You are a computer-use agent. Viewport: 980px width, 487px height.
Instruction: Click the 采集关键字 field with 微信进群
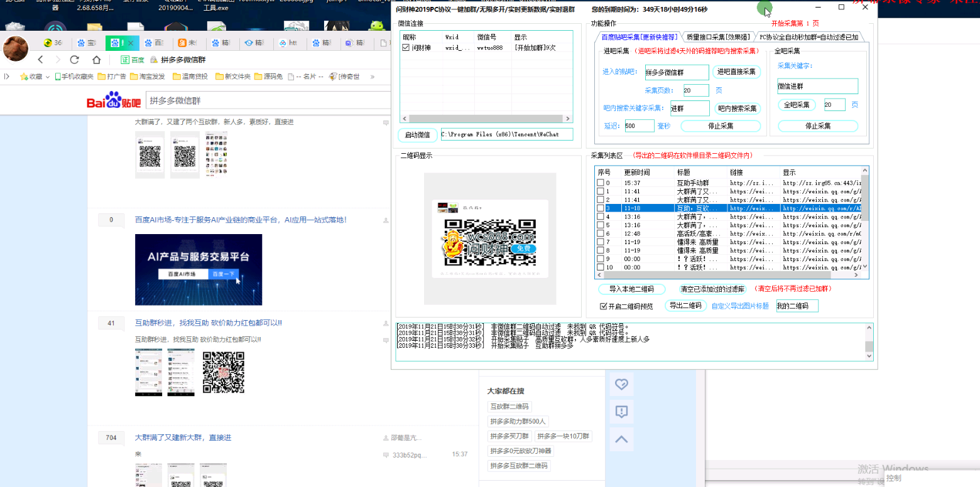(x=817, y=86)
